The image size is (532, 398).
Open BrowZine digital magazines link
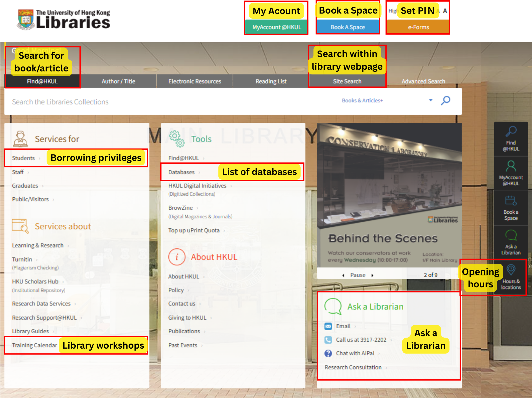181,208
